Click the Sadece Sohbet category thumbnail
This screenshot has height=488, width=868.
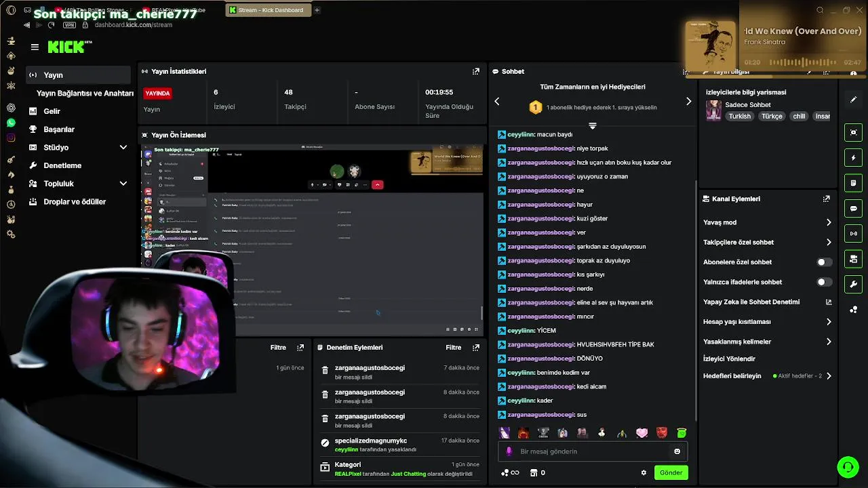pyautogui.click(x=713, y=110)
